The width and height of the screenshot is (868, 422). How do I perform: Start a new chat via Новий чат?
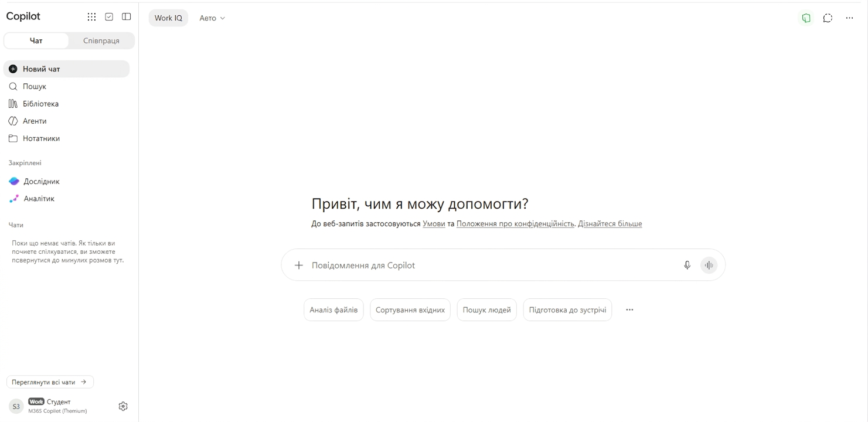coord(66,69)
